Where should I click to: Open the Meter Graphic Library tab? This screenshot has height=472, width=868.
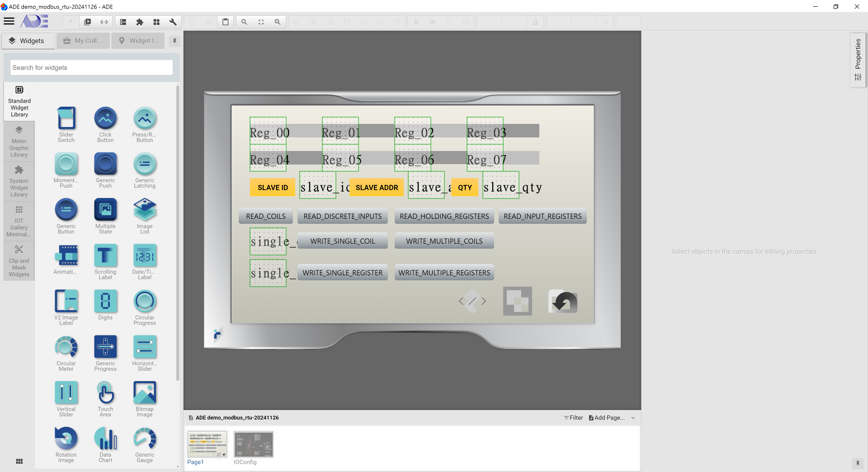click(19, 142)
